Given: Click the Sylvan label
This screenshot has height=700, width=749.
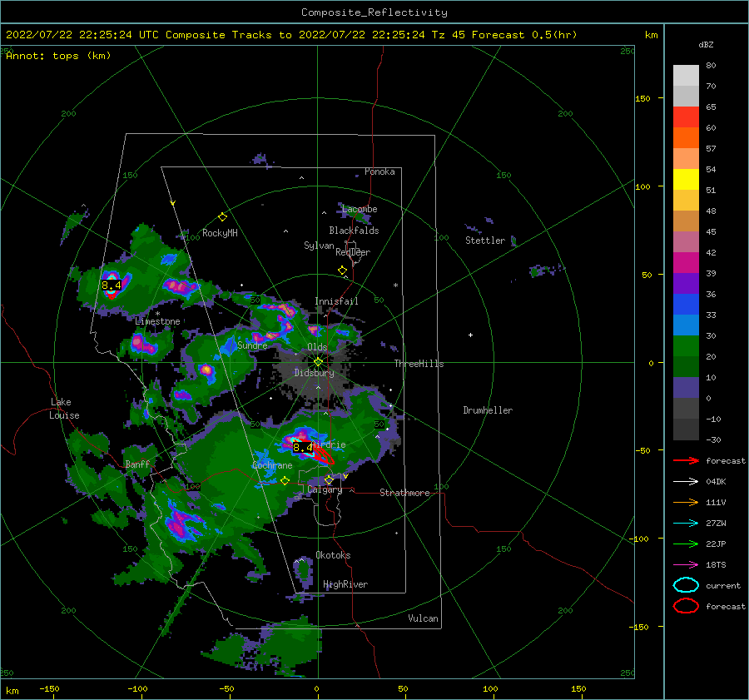Looking at the screenshot, I should (319, 246).
